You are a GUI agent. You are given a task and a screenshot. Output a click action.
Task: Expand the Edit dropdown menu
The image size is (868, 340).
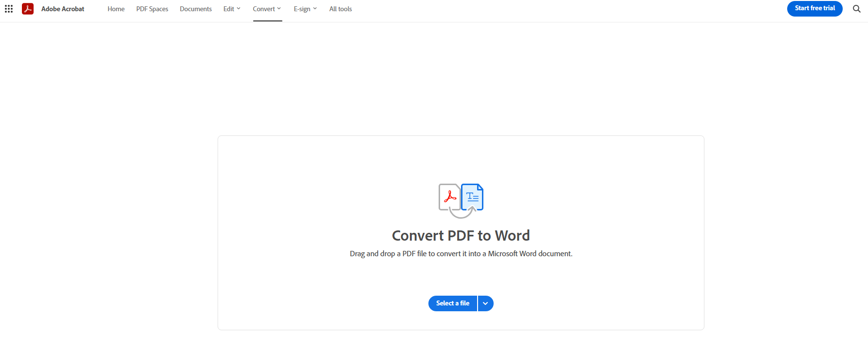click(x=232, y=9)
